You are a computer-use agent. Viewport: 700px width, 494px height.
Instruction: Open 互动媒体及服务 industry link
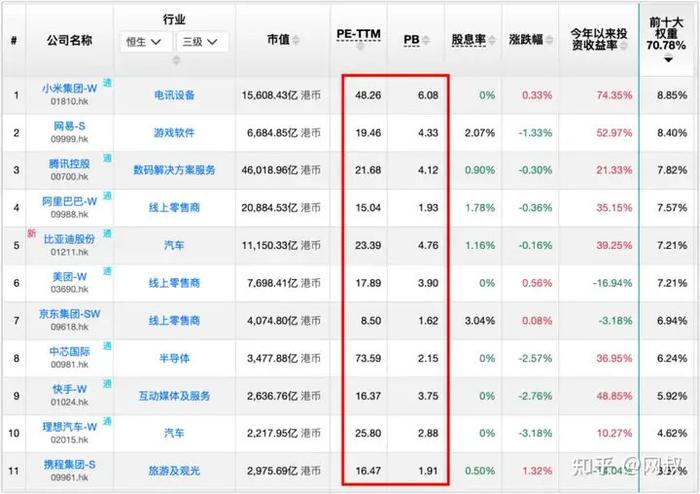coord(175,396)
